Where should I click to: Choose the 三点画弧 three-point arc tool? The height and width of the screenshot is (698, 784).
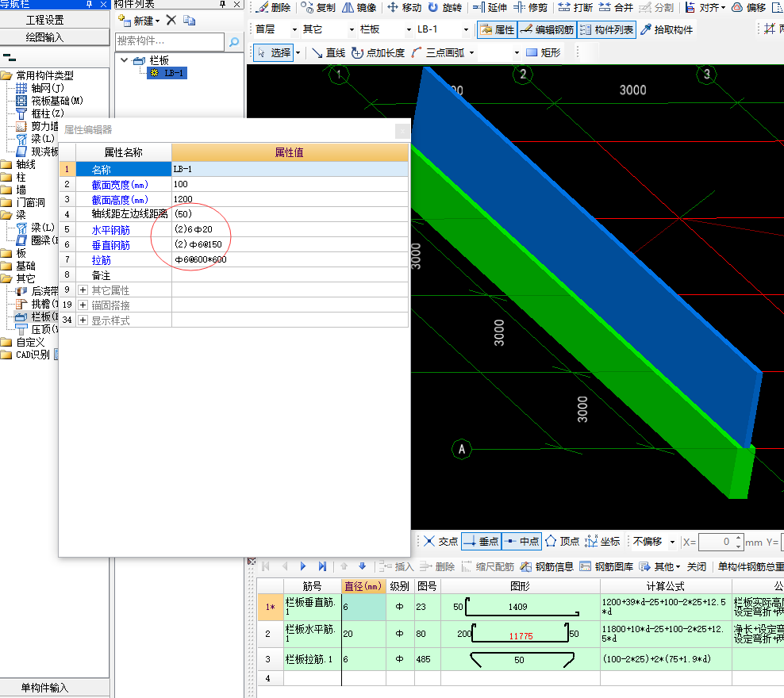click(439, 52)
